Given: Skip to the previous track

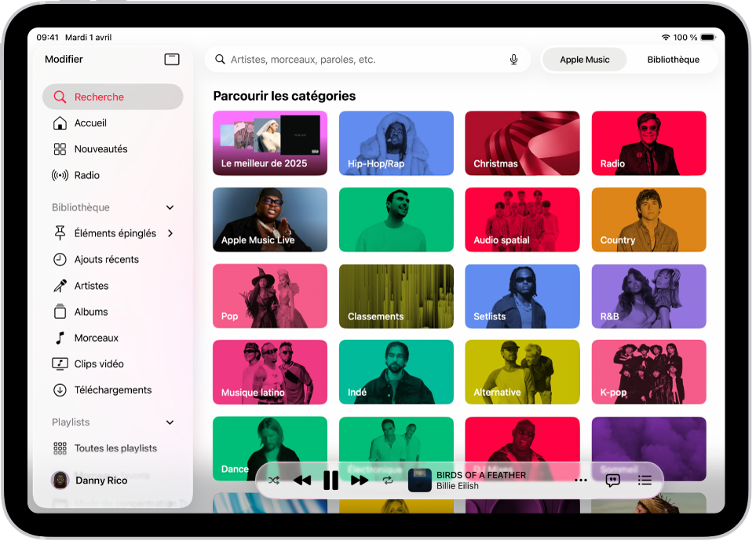Looking at the screenshot, I should point(301,481).
